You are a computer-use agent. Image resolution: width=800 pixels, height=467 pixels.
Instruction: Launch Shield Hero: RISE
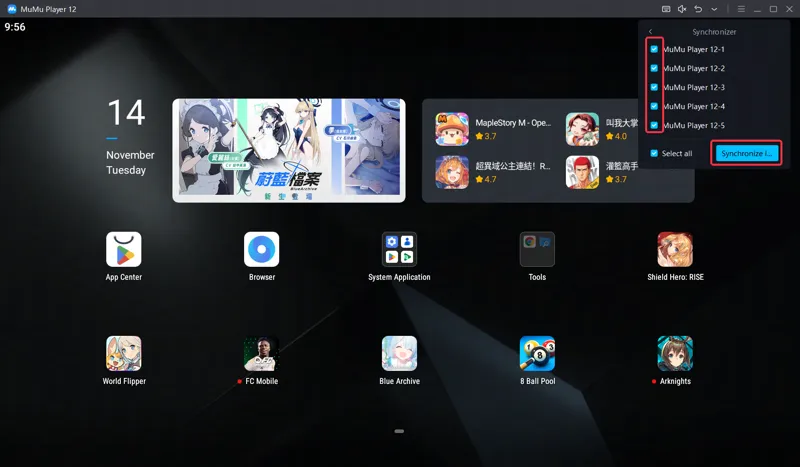(675, 249)
